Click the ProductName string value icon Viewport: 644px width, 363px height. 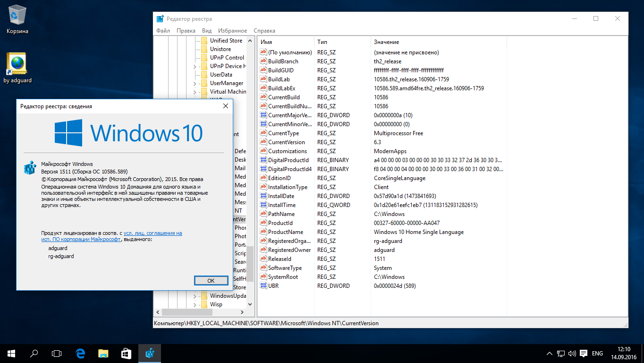click(263, 232)
